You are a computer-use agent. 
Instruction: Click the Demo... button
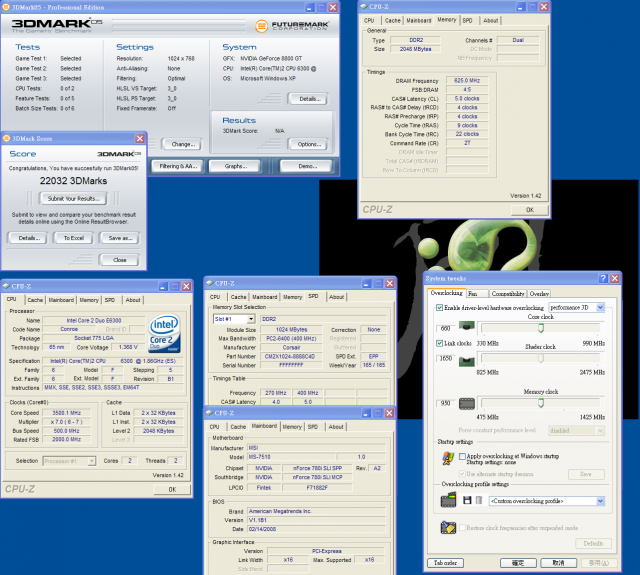click(307, 166)
